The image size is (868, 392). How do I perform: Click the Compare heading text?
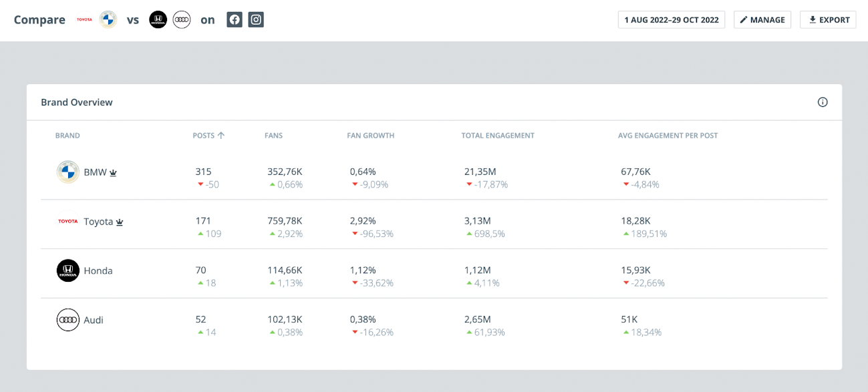39,19
